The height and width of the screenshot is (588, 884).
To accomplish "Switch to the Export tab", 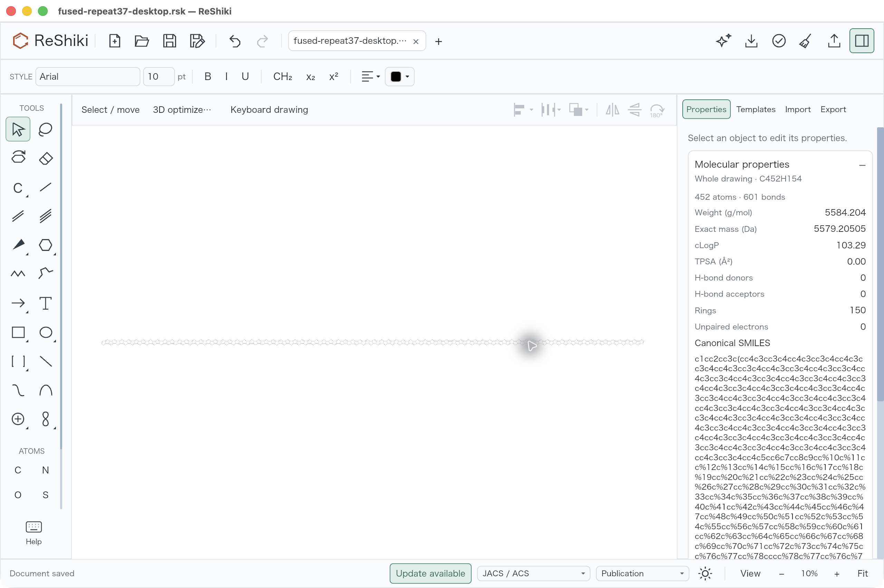I will point(833,109).
